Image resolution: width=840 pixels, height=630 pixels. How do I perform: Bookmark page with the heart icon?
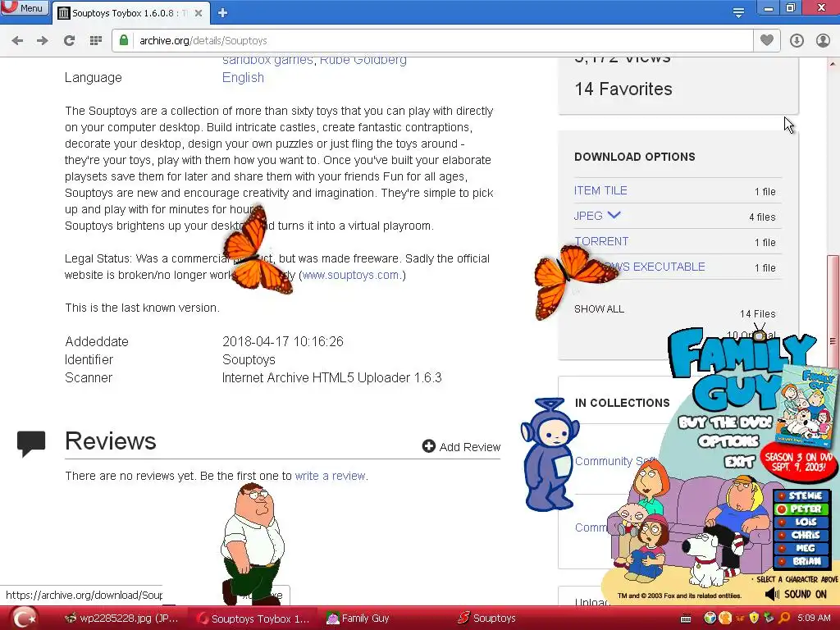coord(767,40)
